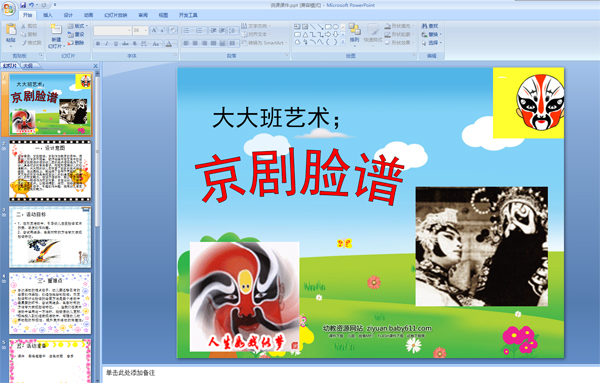This screenshot has width=600, height=383.
Task: Save the presentation from quick access toolbar
Action: click(x=23, y=5)
